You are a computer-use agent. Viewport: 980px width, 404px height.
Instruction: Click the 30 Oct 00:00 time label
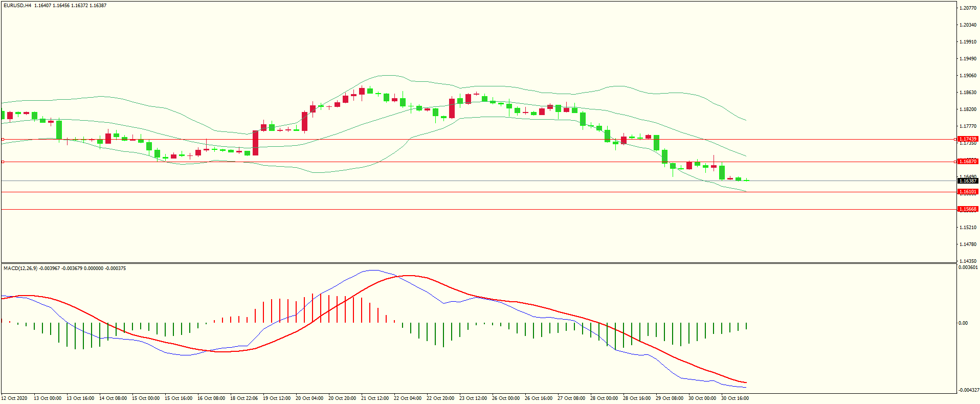click(x=702, y=398)
